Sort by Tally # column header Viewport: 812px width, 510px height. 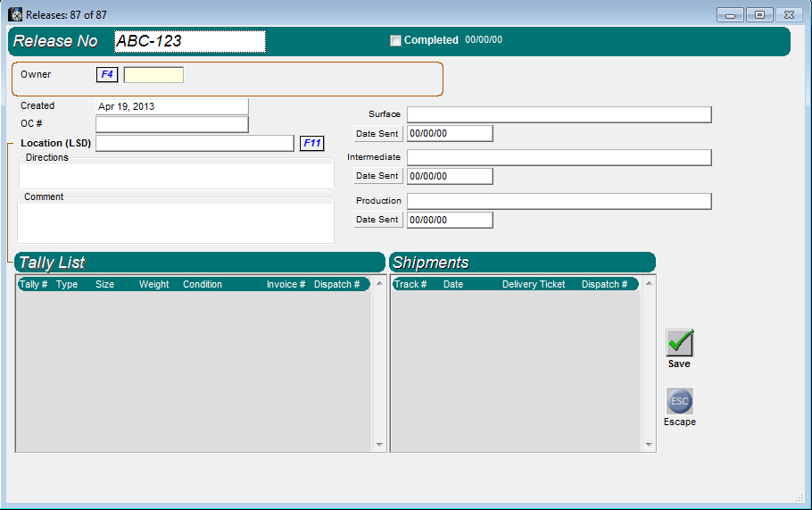[34, 284]
